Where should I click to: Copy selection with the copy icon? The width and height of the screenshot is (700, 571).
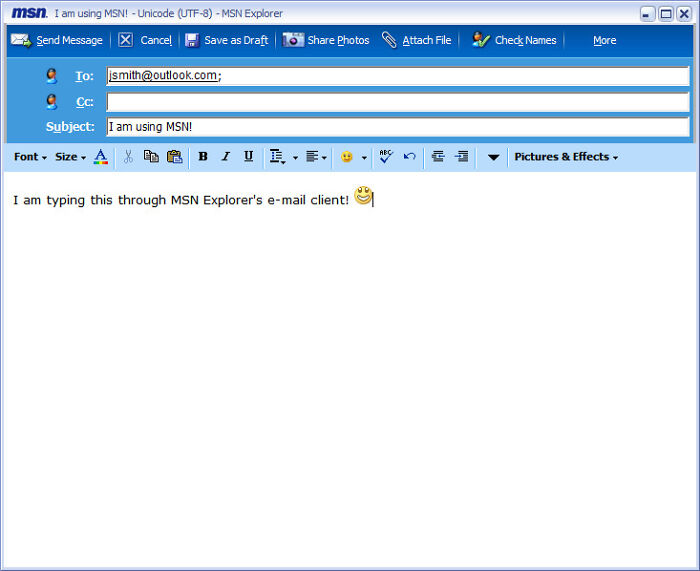tap(151, 156)
